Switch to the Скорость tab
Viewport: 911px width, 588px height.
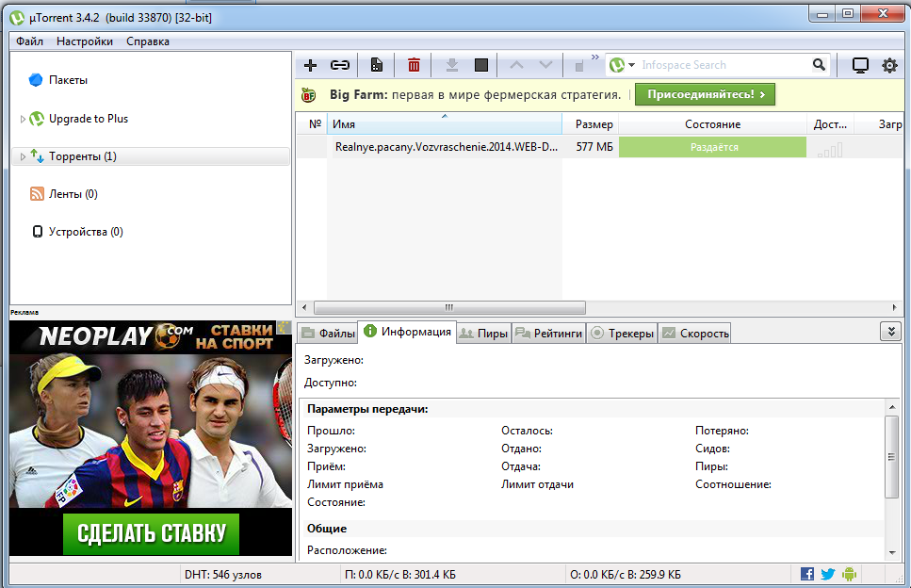(695, 334)
